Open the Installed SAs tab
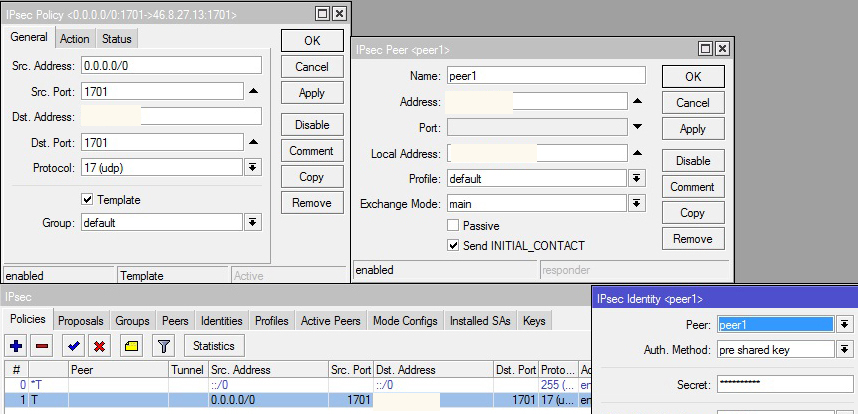Image resolution: width=858 pixels, height=414 pixels. (x=482, y=321)
